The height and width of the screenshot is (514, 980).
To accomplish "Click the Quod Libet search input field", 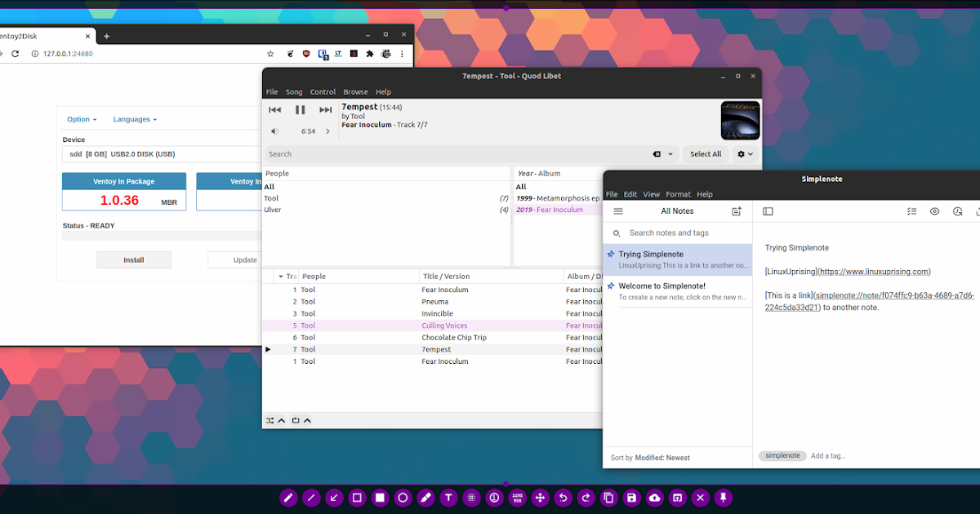I will coord(457,154).
